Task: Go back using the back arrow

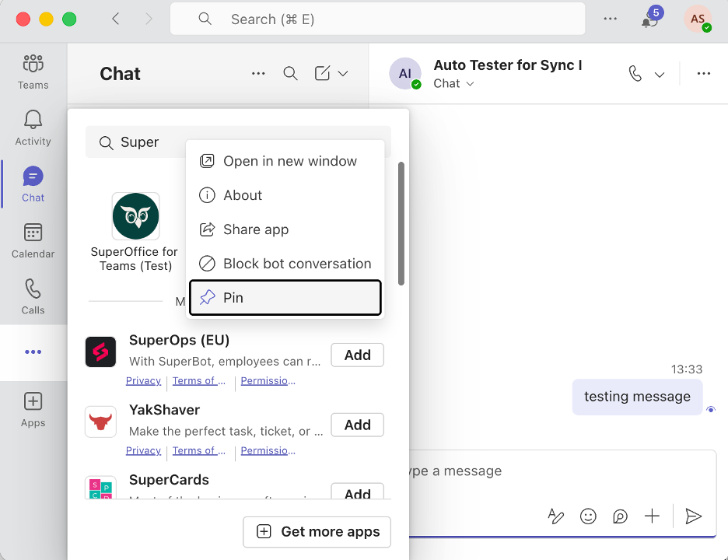Action: (x=116, y=19)
